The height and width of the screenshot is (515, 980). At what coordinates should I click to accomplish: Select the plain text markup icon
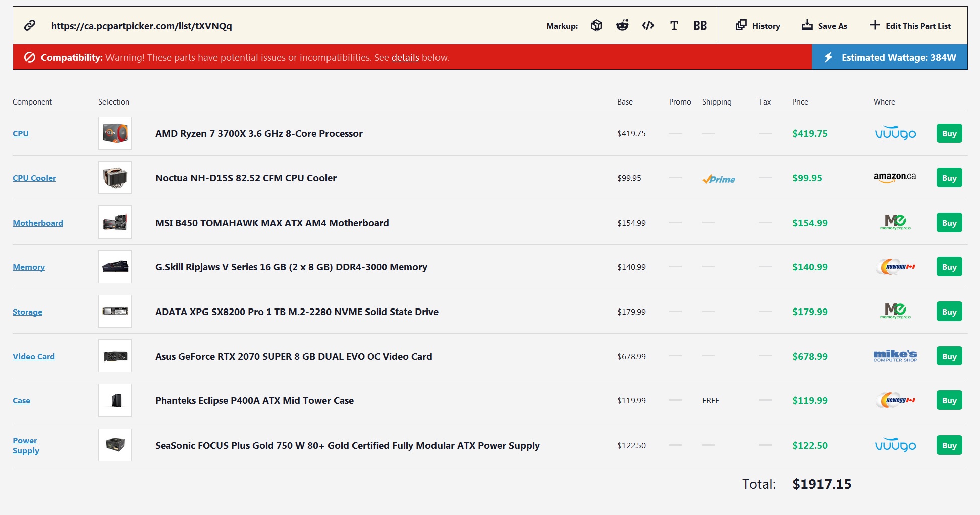coord(674,25)
